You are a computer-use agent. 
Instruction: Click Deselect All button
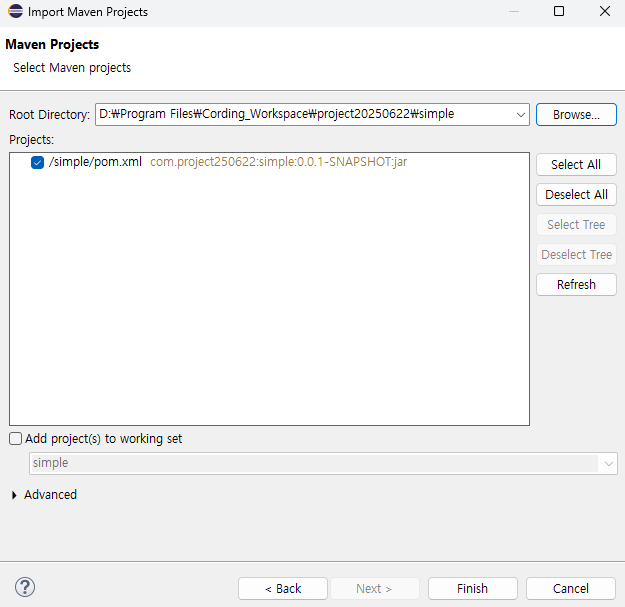tap(576, 194)
